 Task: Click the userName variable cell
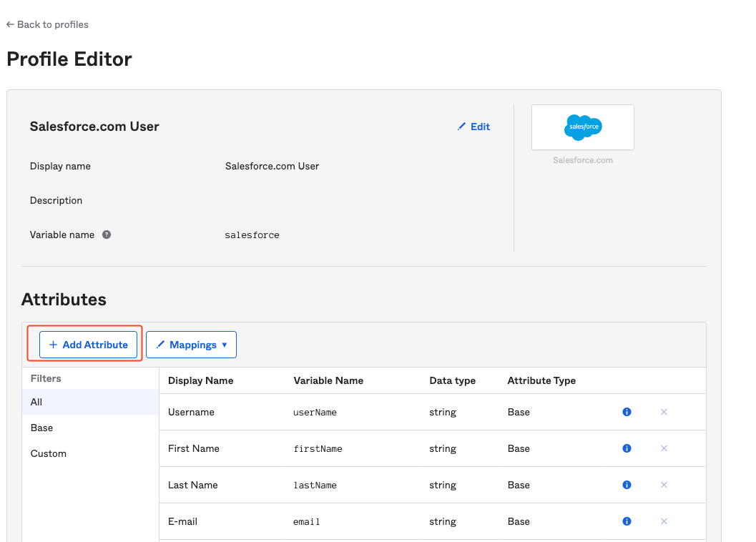[315, 413]
